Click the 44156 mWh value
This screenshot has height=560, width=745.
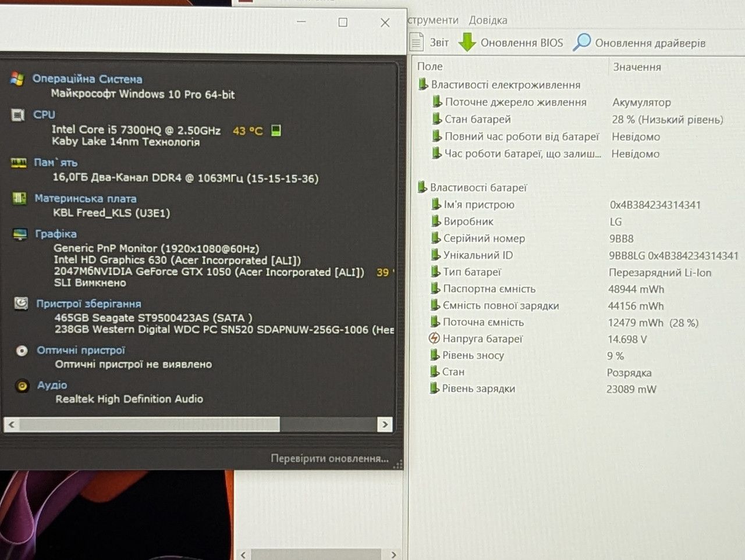pyautogui.click(x=636, y=306)
